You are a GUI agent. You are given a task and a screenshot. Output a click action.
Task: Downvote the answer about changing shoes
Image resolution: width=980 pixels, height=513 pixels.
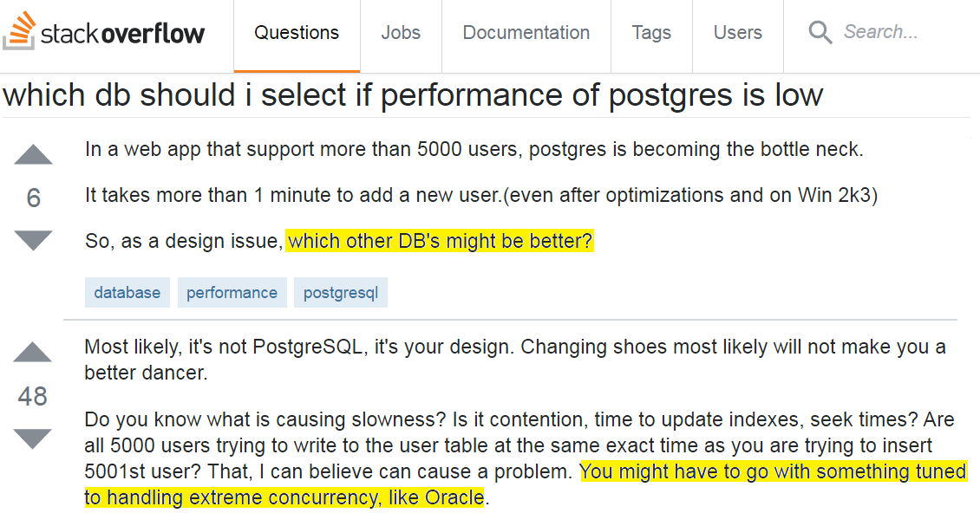click(x=34, y=438)
